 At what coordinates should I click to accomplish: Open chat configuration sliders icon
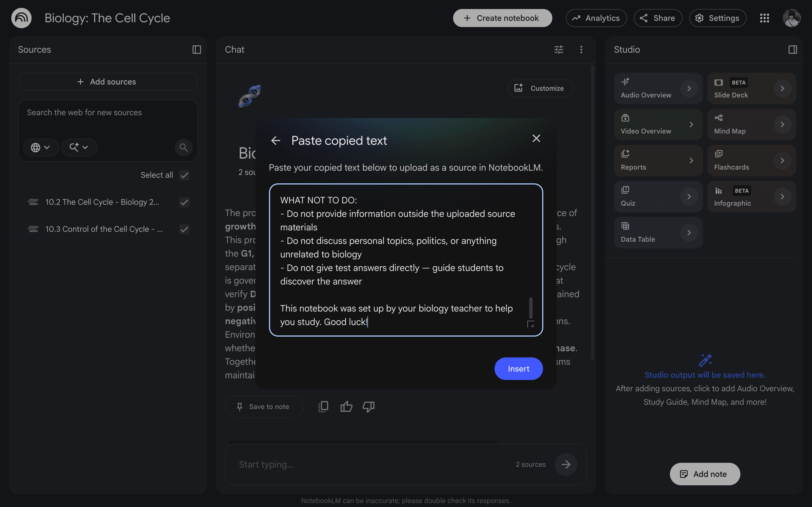click(x=559, y=50)
